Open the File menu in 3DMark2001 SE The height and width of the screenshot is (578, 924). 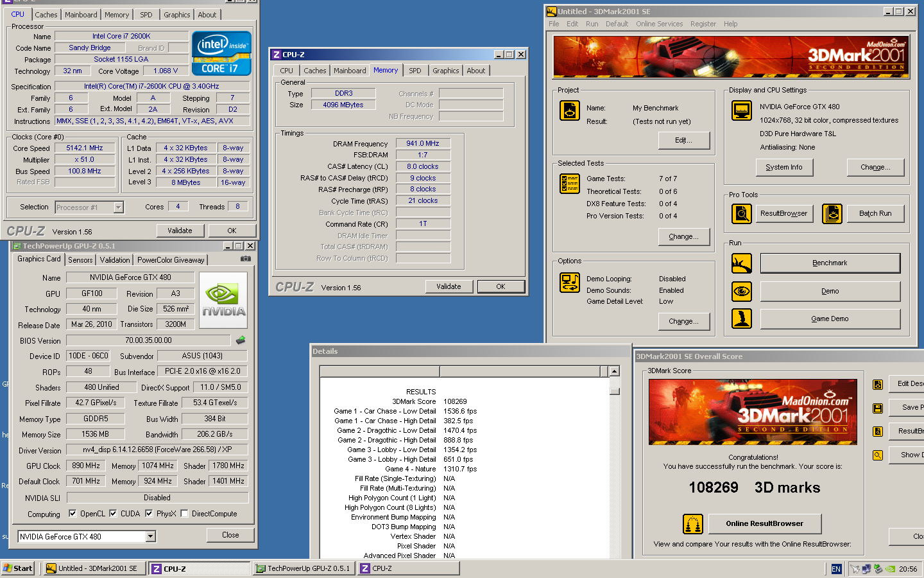(554, 24)
